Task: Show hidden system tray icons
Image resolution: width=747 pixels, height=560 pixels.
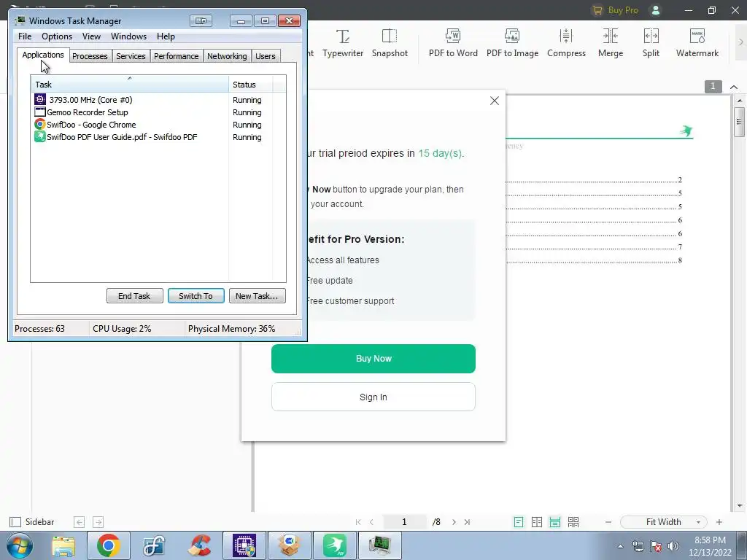Action: pyautogui.click(x=620, y=546)
